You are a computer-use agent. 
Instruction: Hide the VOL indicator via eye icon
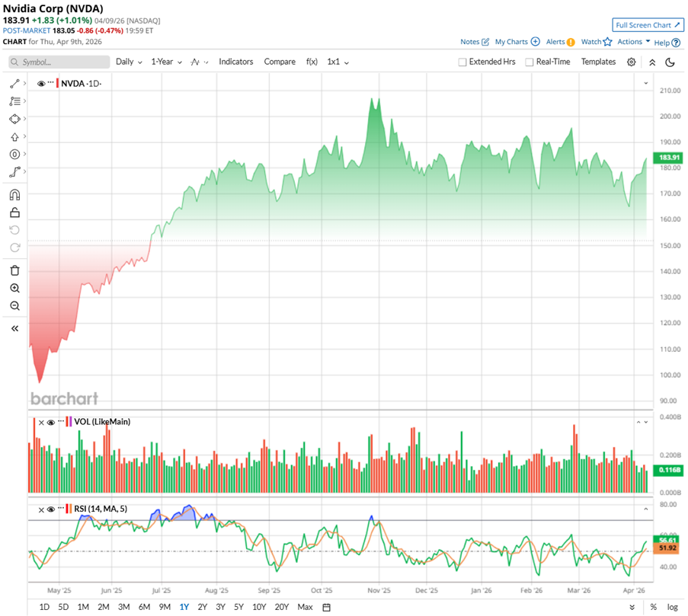click(50, 422)
